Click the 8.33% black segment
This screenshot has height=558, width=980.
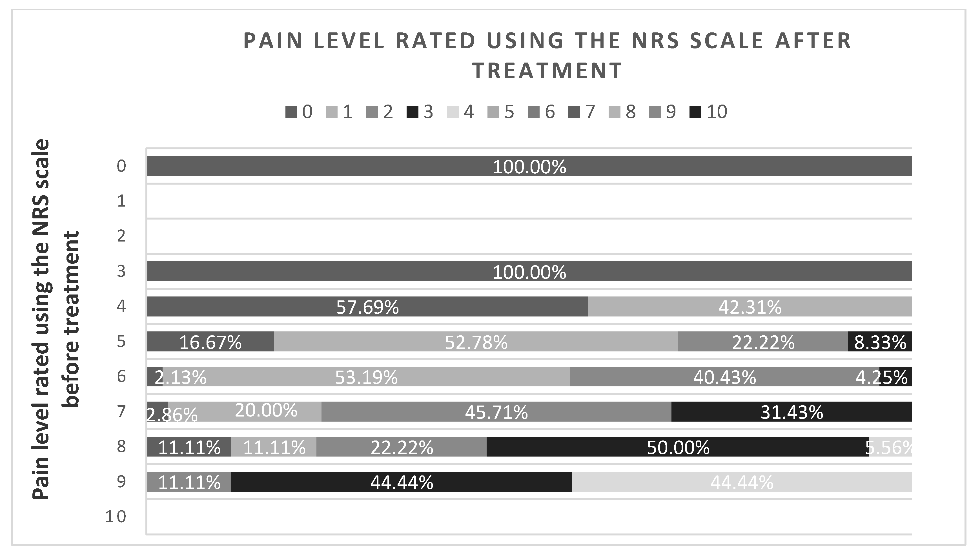[x=880, y=342]
